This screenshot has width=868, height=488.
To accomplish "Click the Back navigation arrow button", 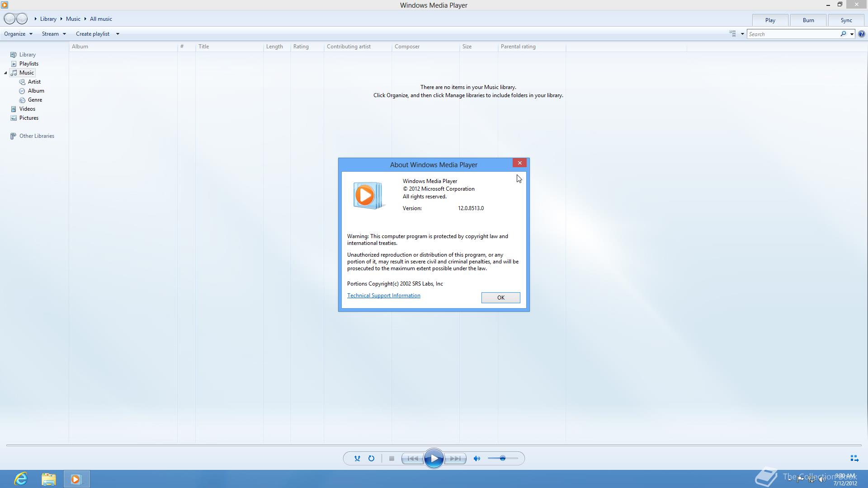I will [10, 19].
